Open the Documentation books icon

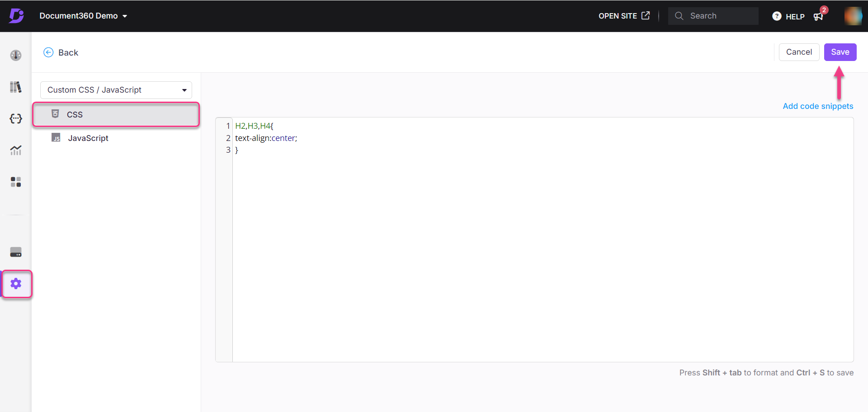click(x=16, y=87)
